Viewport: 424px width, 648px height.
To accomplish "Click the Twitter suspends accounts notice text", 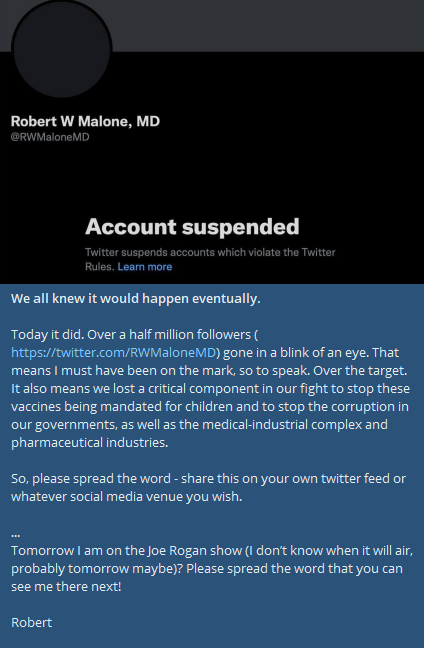I will coord(210,259).
